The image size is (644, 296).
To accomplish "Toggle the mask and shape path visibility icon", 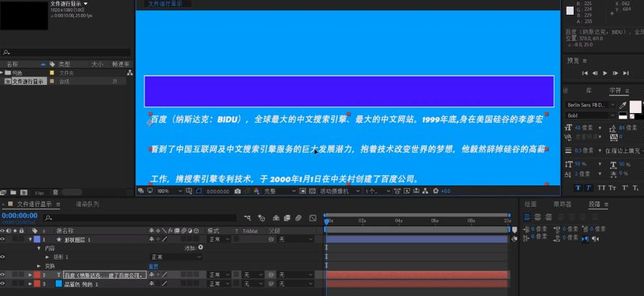I will (199, 191).
